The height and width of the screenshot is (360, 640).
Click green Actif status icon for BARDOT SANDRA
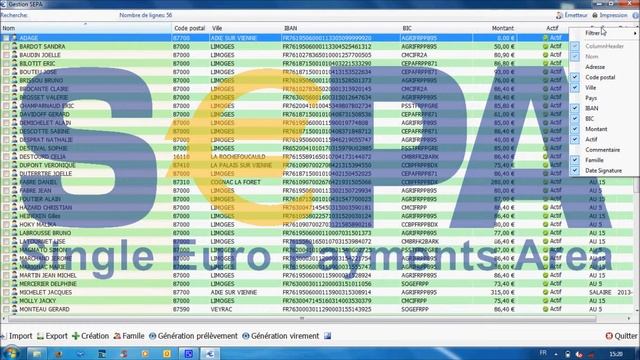[x=545, y=47]
